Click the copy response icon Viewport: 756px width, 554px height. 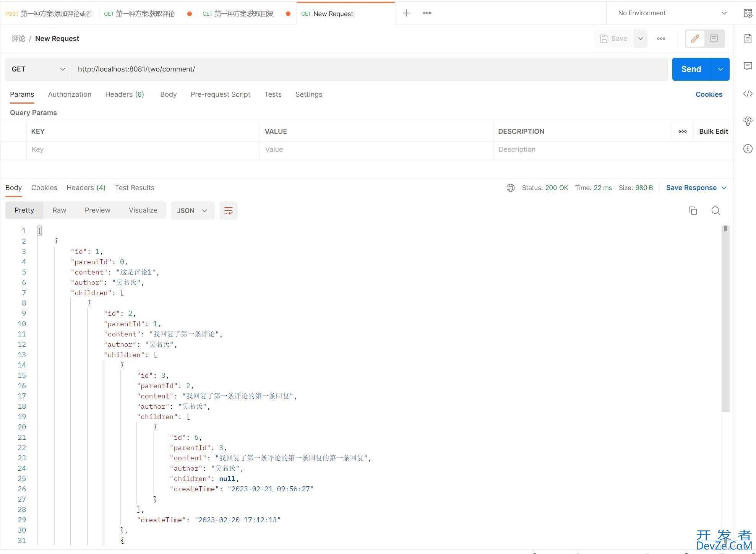(692, 211)
